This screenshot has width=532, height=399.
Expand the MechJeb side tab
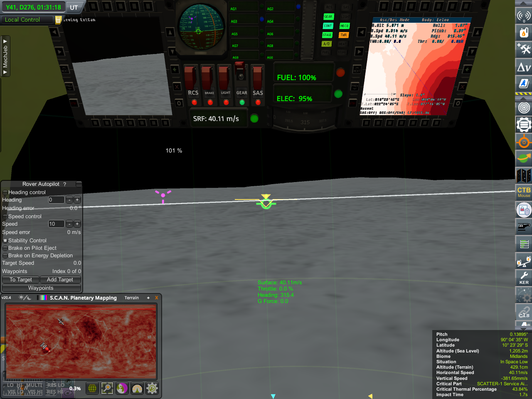[x=5, y=56]
